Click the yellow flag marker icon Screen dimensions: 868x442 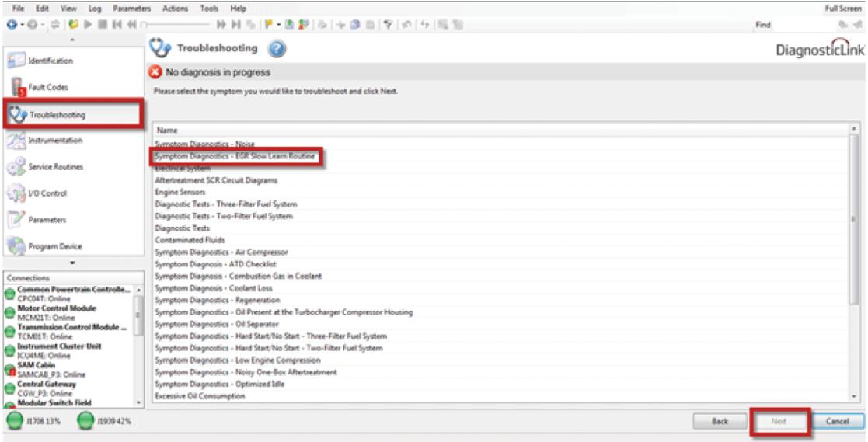coord(268,24)
